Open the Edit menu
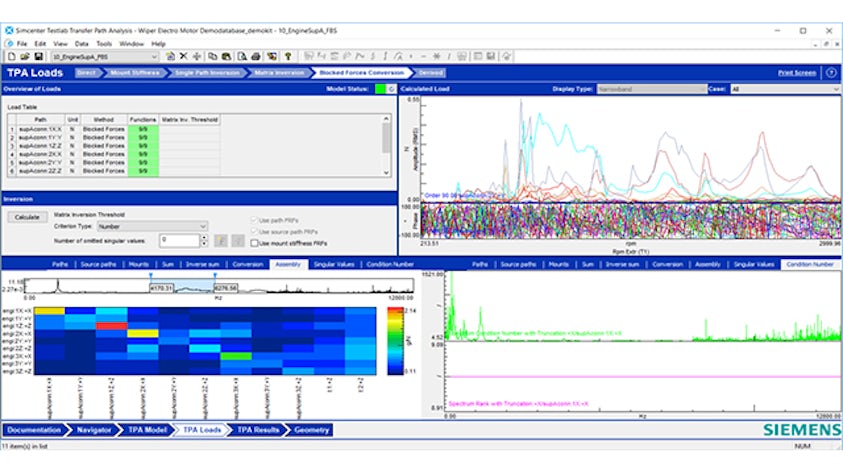 pos(40,44)
